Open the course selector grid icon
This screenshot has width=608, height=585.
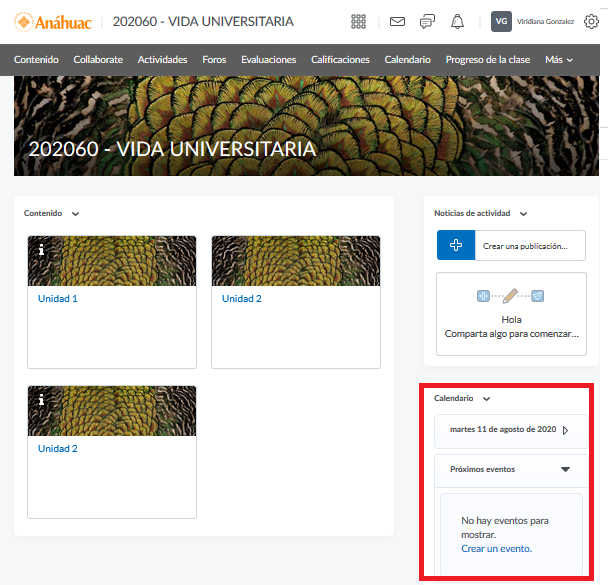point(359,21)
